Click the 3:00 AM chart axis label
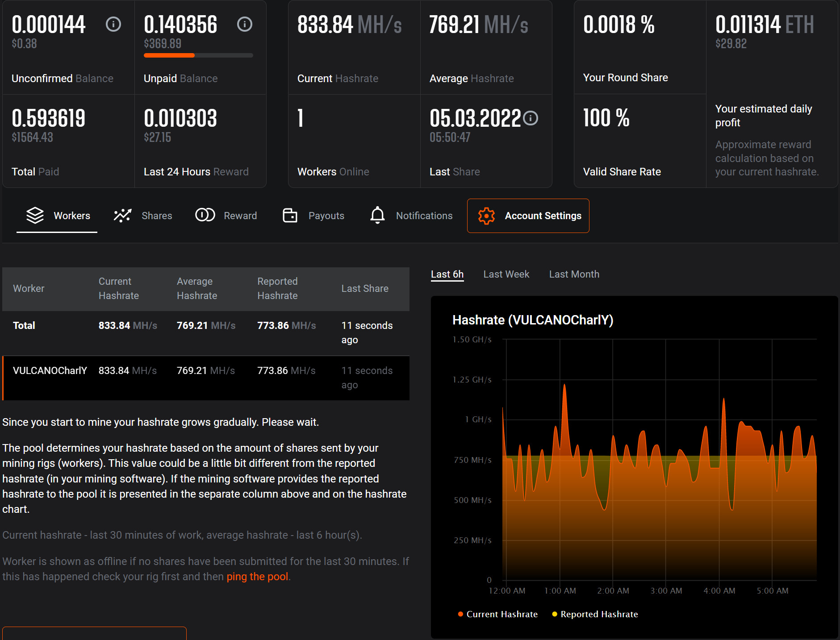 666,591
